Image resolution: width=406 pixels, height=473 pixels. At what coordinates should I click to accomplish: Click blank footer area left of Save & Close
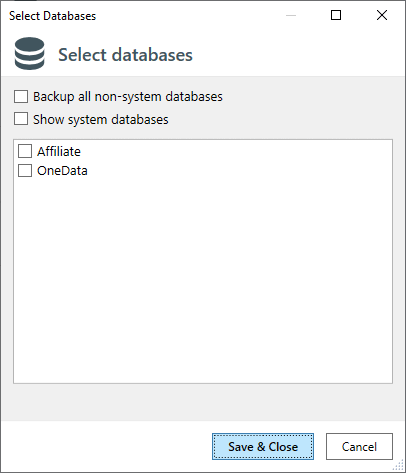106,446
